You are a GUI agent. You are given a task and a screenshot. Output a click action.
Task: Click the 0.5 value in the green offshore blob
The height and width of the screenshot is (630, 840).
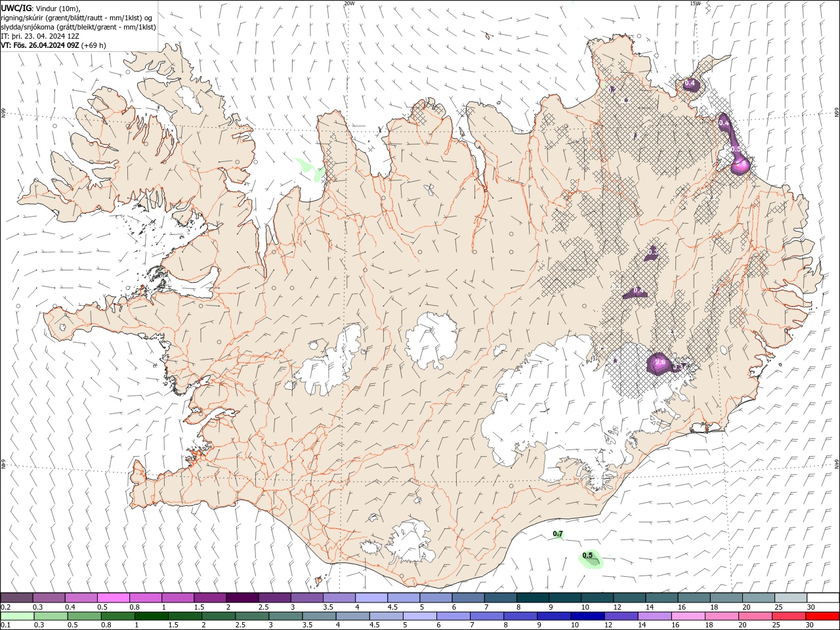click(x=587, y=556)
